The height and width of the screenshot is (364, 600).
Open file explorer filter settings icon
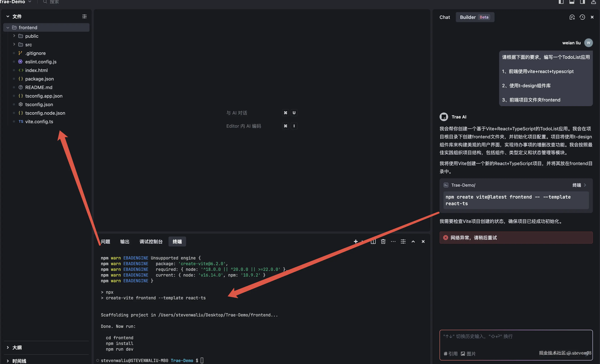click(84, 17)
